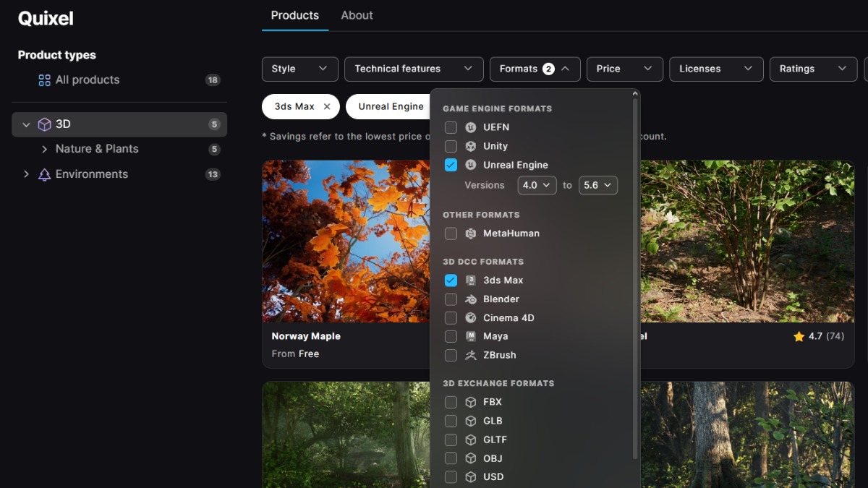
Task: Click the Environments tree icon in sidebar
Action: click(x=44, y=174)
